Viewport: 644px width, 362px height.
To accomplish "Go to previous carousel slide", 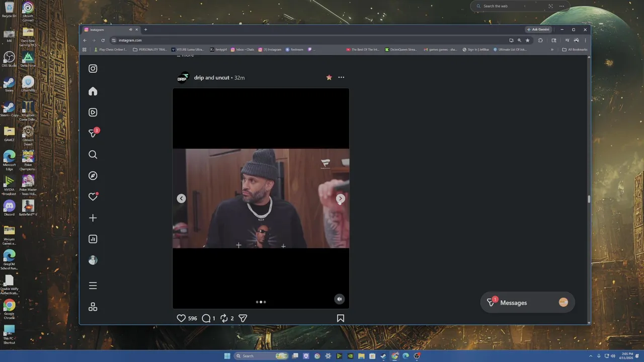I will point(181,199).
